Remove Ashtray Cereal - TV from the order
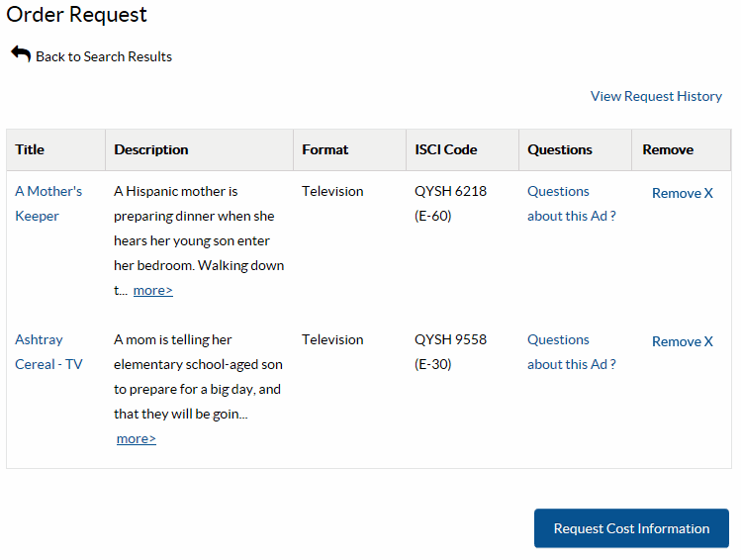Screen dimensions: 741x560 (682, 341)
